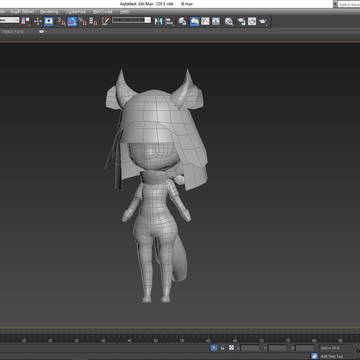Click the Y coordinate input field
This screenshot has width=360, height=360.
277,348
